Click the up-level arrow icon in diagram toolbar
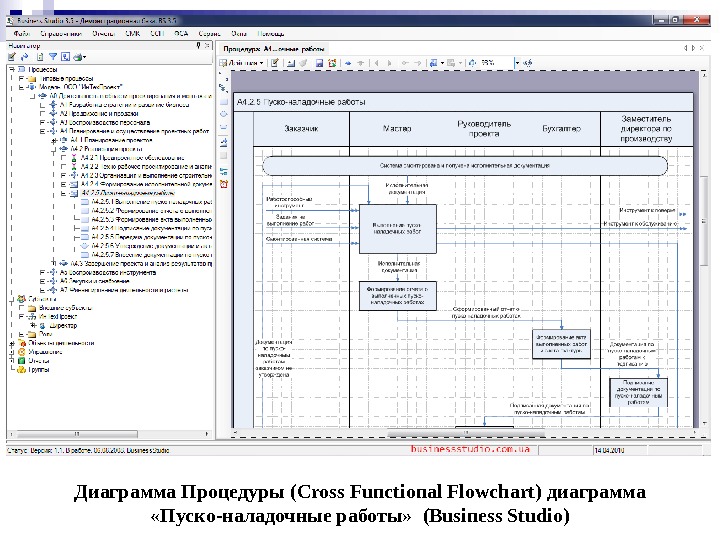Viewport: 720px width, 540px height. tap(361, 63)
